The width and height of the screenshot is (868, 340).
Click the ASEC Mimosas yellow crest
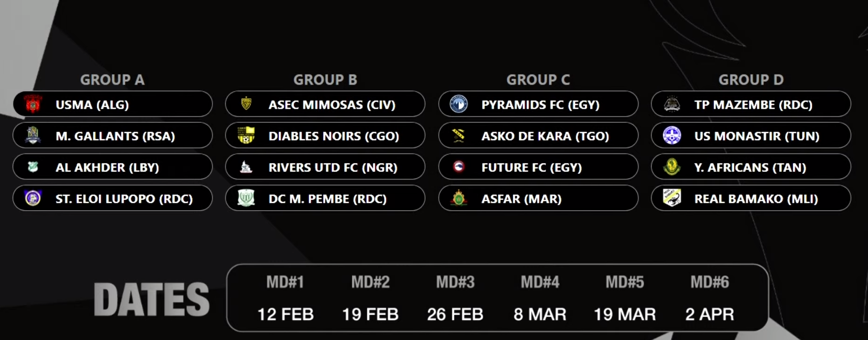(246, 103)
